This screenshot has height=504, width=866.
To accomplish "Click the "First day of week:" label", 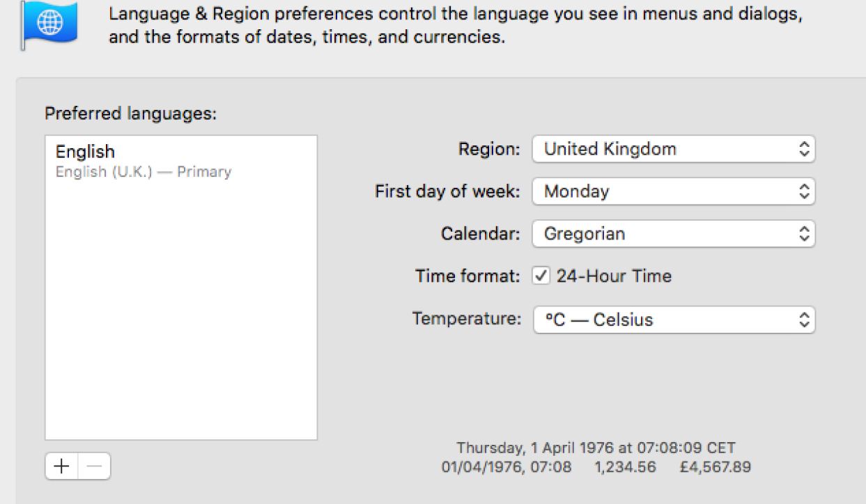I will coord(447,191).
